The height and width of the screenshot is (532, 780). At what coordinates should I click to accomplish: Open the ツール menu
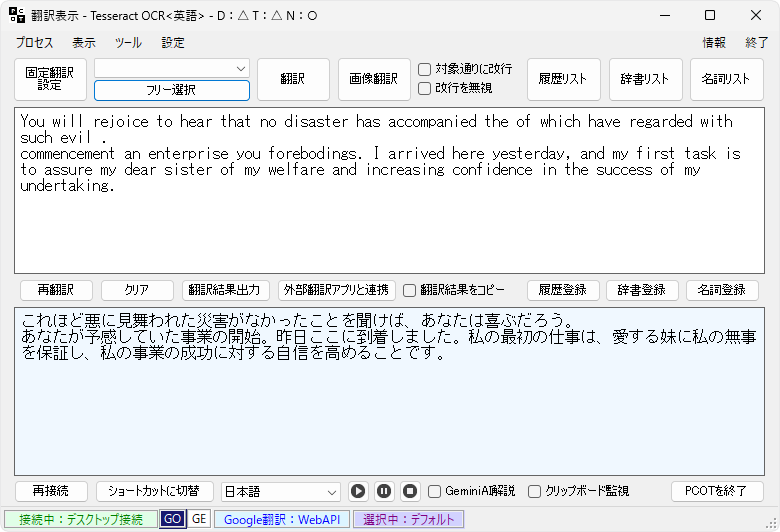point(128,43)
